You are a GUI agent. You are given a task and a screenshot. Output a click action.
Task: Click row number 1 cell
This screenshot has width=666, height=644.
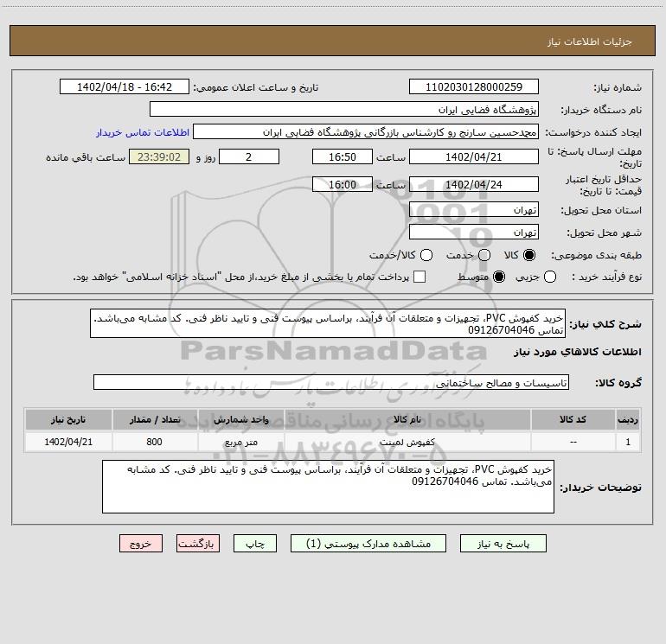[628, 442]
